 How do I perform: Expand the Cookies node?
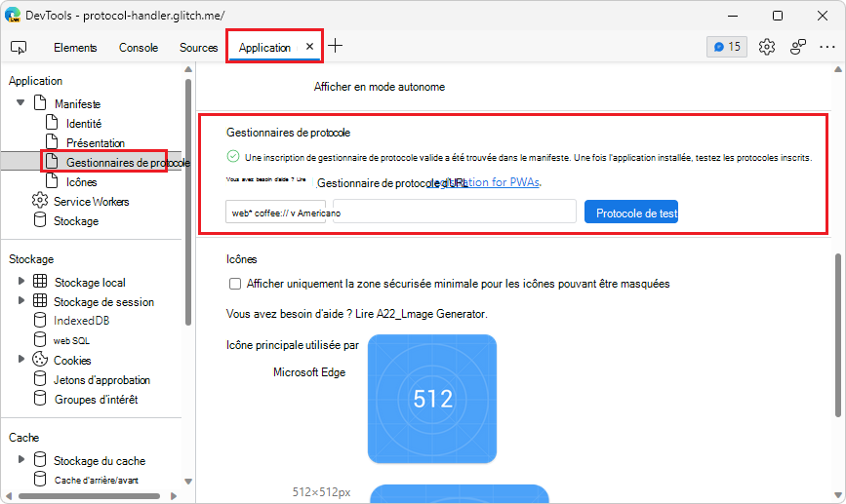pyautogui.click(x=21, y=359)
